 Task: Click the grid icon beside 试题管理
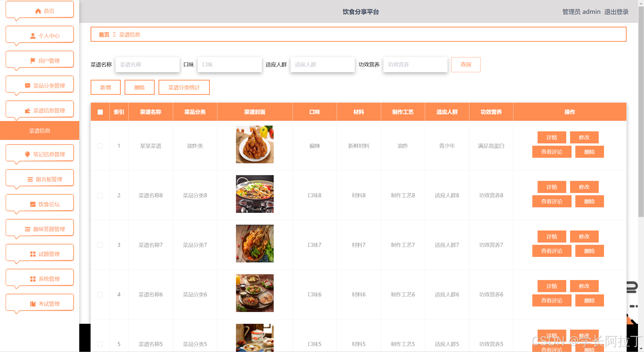tap(33, 254)
